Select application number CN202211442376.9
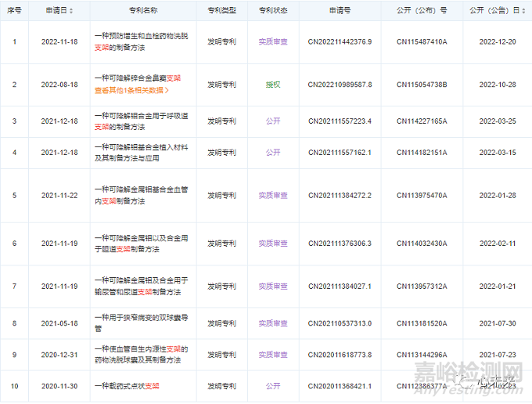532x404 pixels. pos(340,41)
